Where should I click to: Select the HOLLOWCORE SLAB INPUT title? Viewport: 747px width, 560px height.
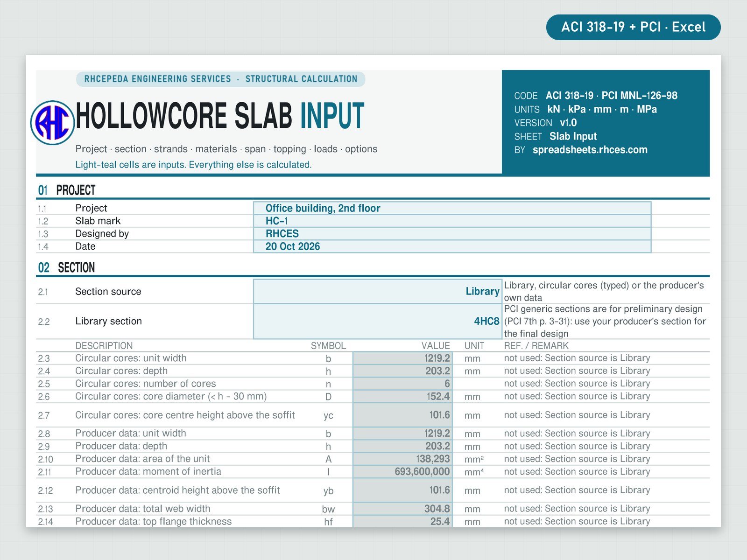(x=220, y=116)
